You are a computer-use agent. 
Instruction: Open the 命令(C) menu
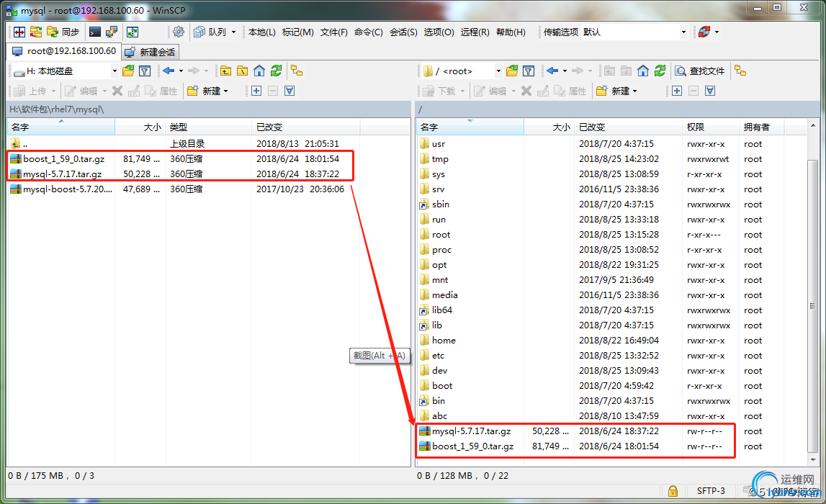(x=368, y=32)
